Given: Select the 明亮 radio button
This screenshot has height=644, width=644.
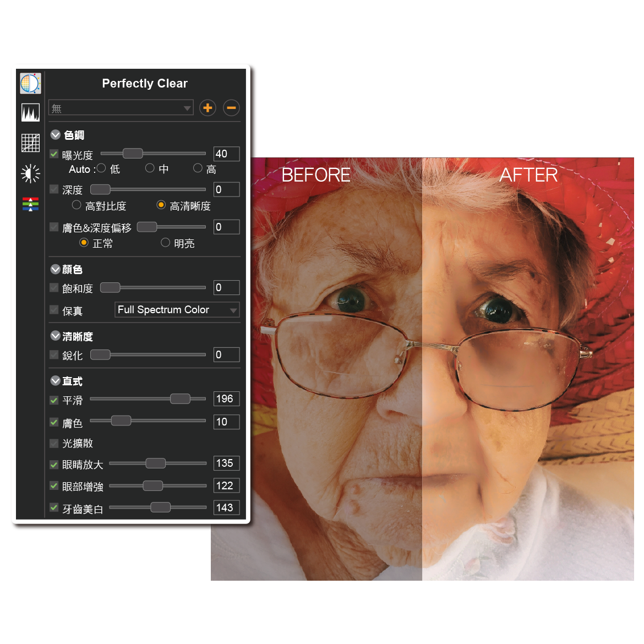Looking at the screenshot, I should coord(165,243).
